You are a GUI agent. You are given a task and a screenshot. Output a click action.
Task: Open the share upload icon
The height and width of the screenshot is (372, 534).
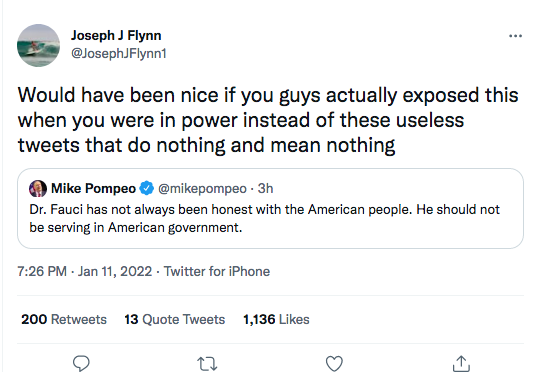[461, 363]
